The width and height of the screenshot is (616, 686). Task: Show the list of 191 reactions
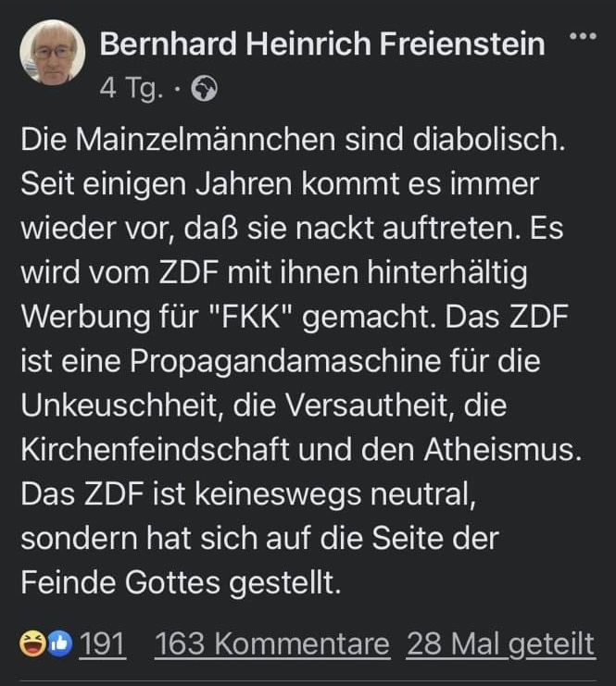click(102, 643)
